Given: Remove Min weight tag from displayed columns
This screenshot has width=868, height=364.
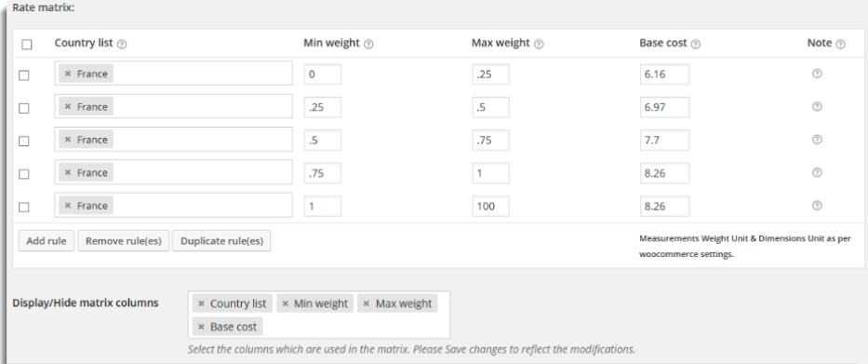Looking at the screenshot, I should (285, 303).
